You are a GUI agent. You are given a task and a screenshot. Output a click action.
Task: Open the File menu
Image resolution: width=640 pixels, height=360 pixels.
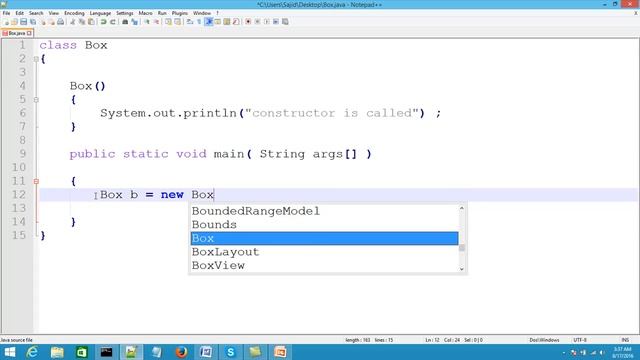click(6, 13)
